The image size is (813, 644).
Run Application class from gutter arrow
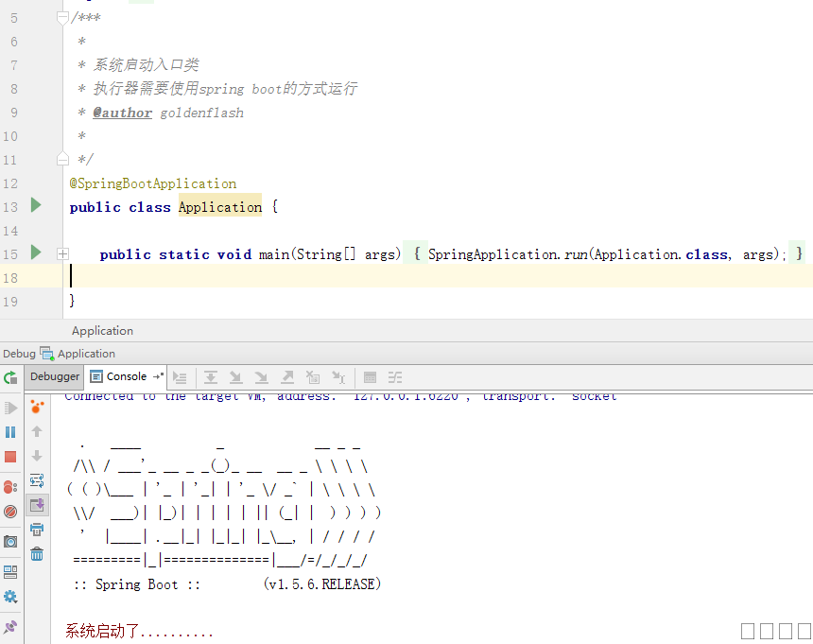click(36, 205)
